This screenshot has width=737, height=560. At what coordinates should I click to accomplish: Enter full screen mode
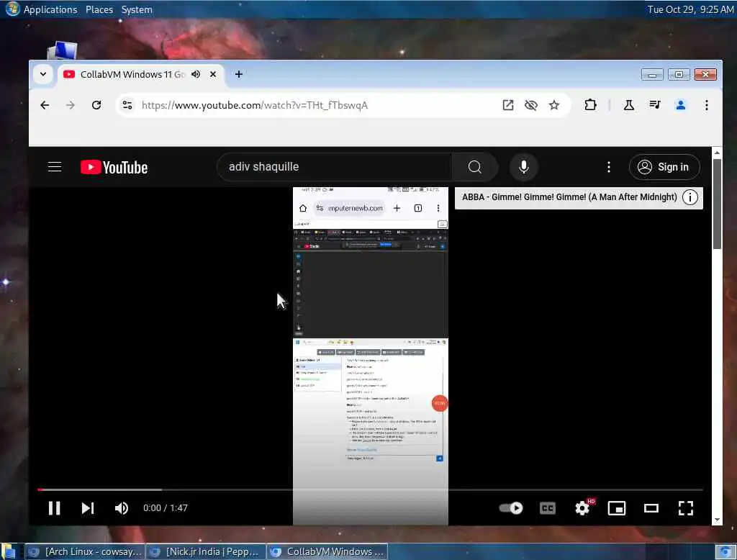(x=686, y=508)
